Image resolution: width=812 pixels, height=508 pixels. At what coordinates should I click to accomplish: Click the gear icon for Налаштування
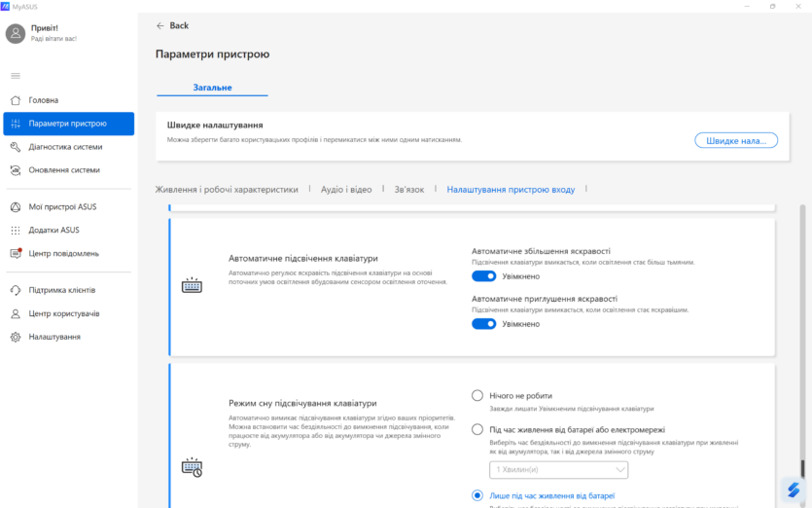point(16,337)
